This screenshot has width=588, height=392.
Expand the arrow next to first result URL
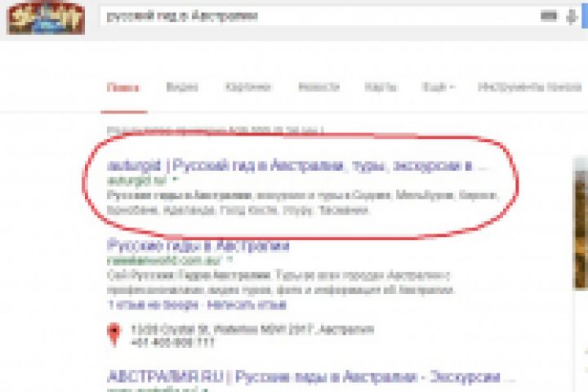[175, 180]
